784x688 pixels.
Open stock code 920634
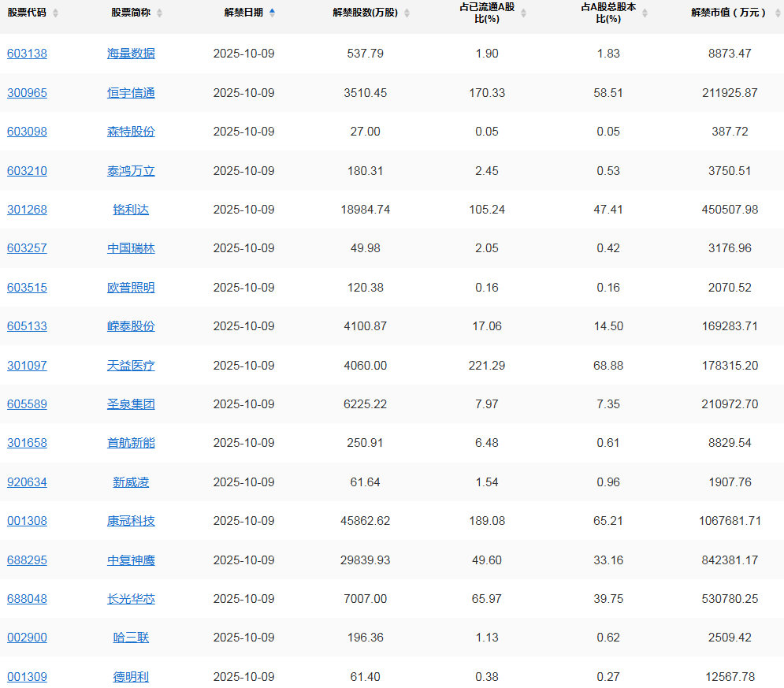(27, 482)
